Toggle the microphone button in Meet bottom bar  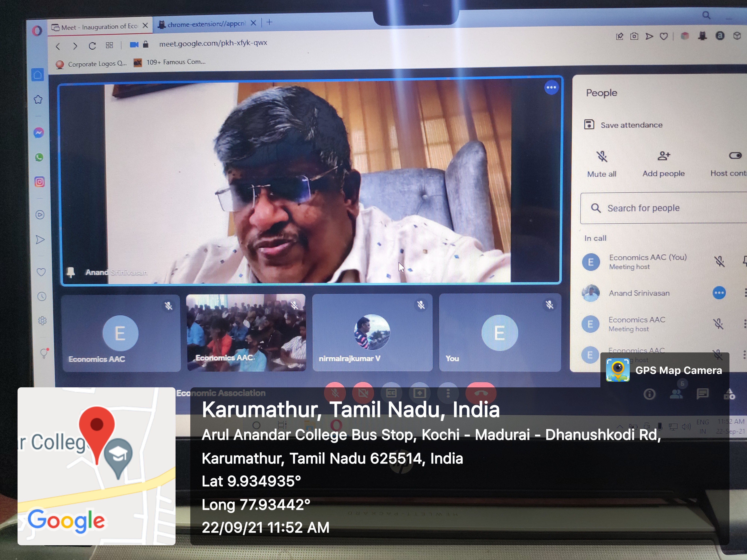tap(335, 393)
